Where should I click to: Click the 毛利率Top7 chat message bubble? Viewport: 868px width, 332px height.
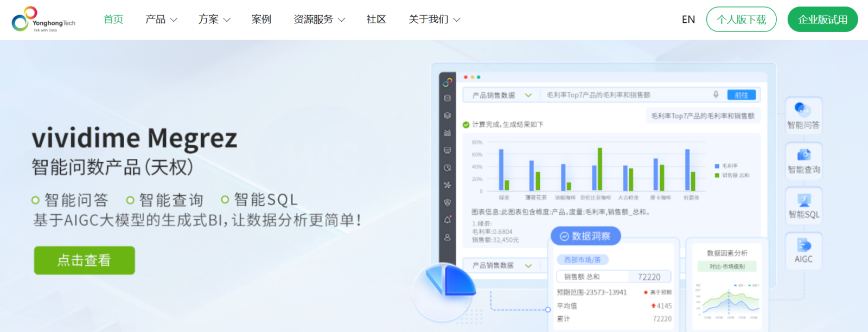(703, 116)
